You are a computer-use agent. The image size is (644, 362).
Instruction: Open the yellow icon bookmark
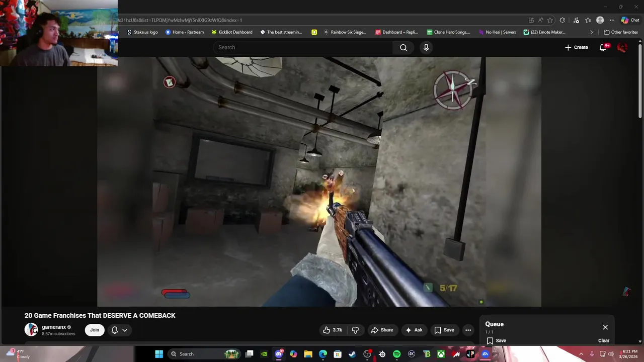[314, 32]
